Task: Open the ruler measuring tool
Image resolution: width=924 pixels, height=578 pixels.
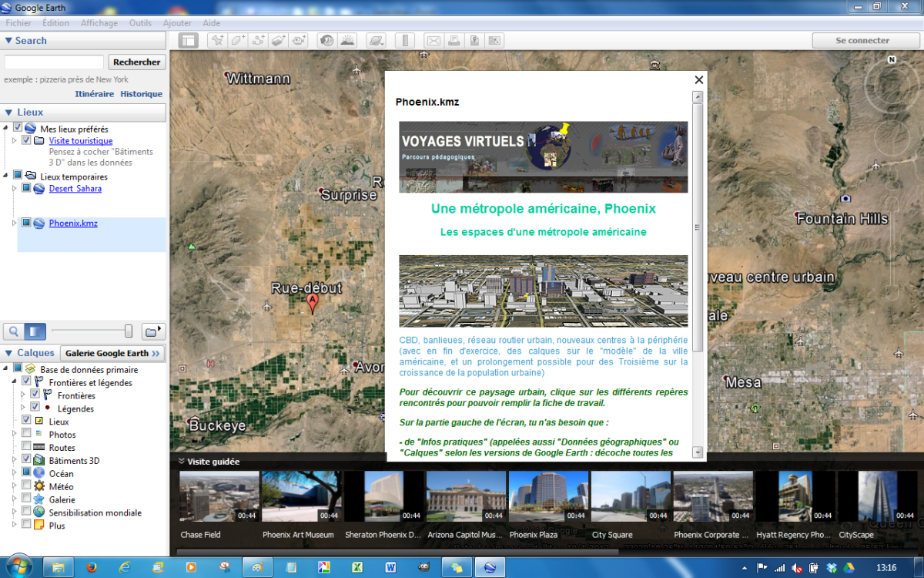Action: 404,40
